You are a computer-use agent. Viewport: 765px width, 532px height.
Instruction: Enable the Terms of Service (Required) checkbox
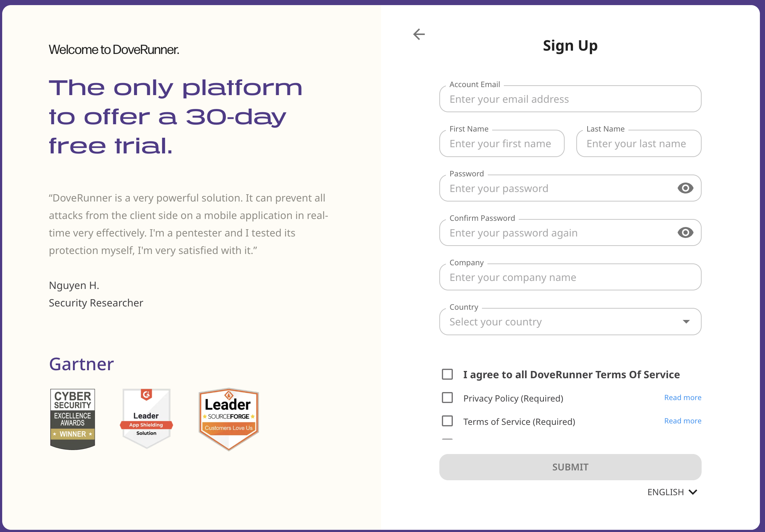[x=447, y=421]
